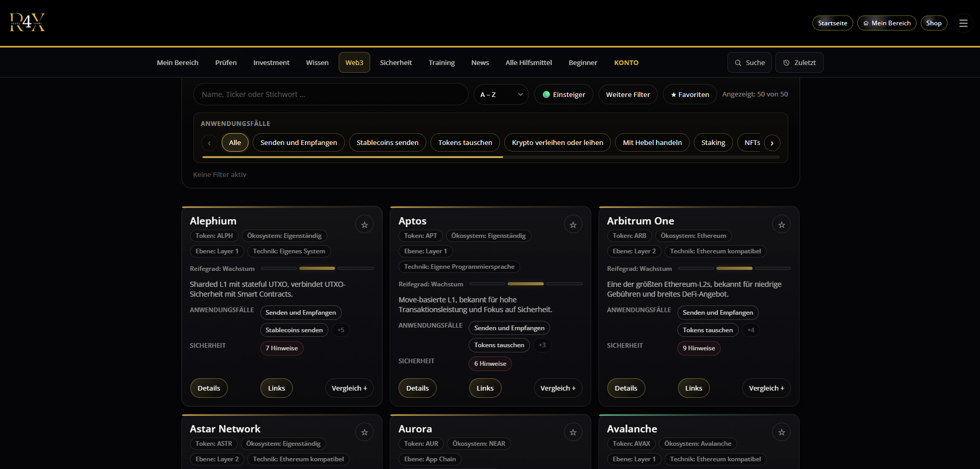The width and height of the screenshot is (980, 469).
Task: Add Alephium to Vergleich
Action: (x=349, y=388)
